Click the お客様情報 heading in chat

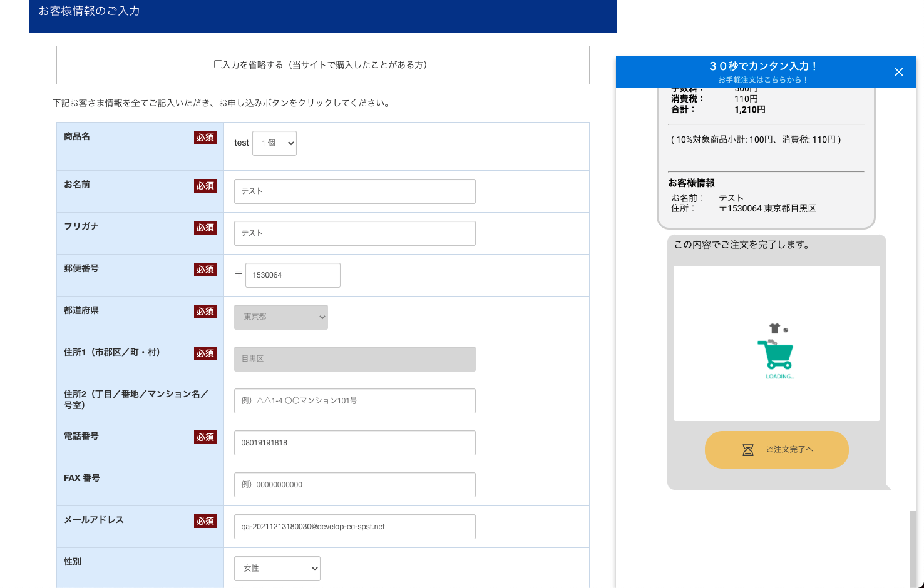tap(691, 183)
